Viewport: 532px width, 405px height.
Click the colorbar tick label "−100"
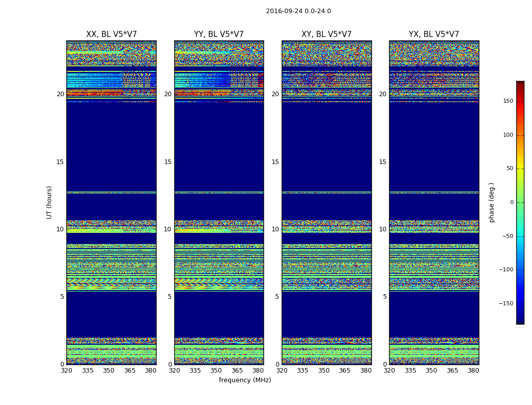[x=506, y=270]
